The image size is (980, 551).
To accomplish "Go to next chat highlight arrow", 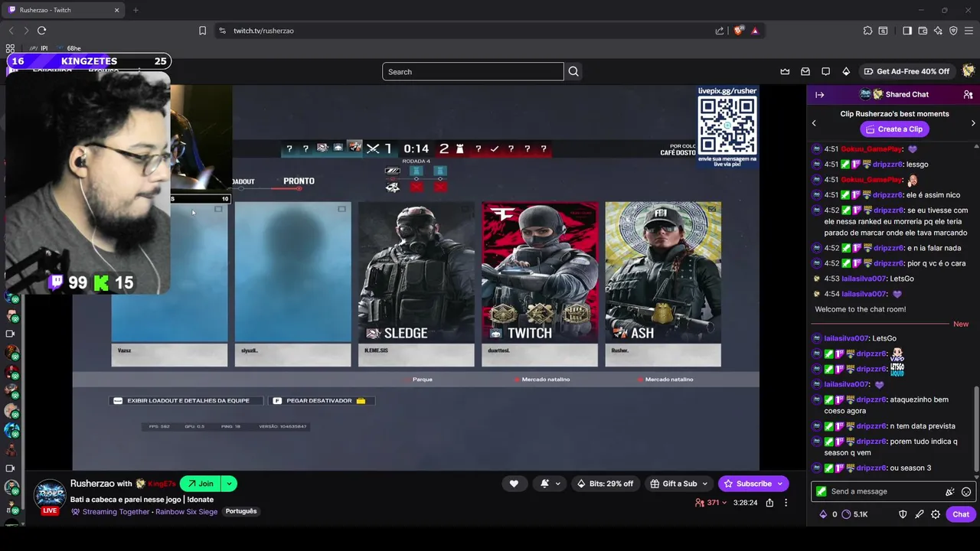I will [x=973, y=123].
